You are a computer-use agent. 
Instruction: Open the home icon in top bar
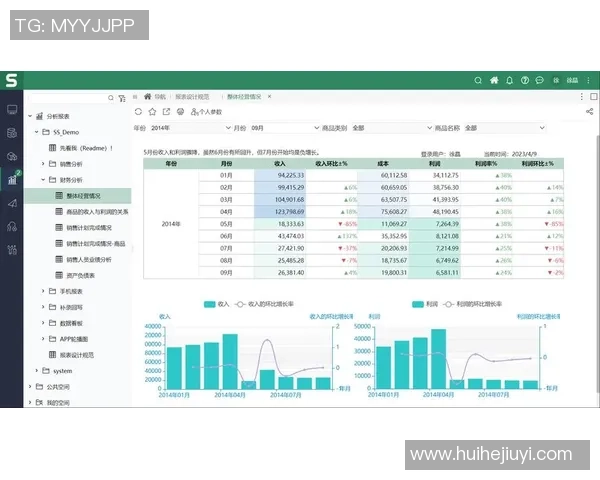(x=493, y=80)
